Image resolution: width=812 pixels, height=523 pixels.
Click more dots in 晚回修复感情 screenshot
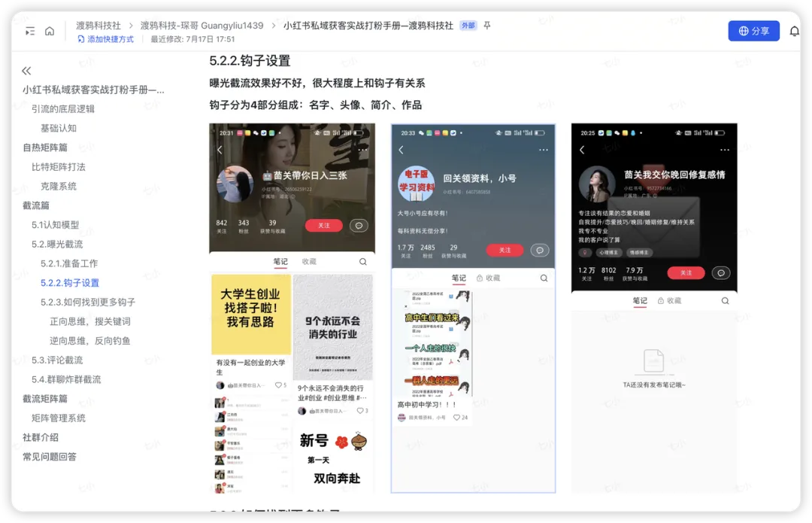click(725, 150)
